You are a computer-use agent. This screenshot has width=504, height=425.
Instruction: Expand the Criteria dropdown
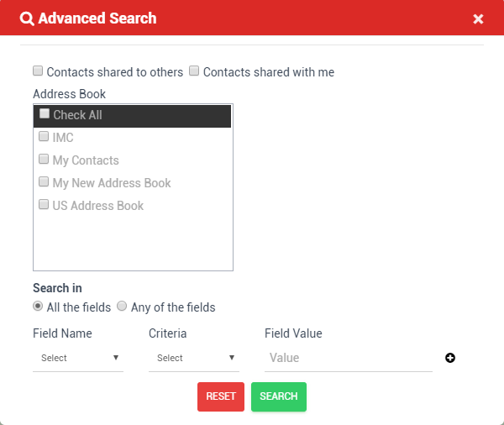pyautogui.click(x=194, y=358)
